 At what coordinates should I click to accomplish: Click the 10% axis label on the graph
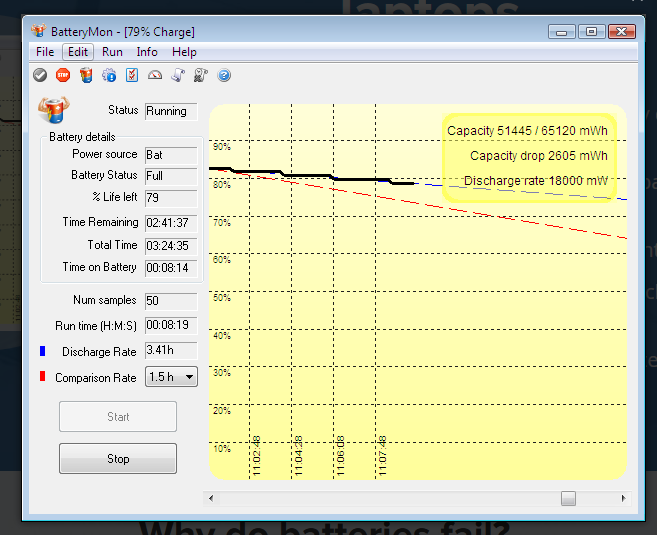tap(222, 449)
